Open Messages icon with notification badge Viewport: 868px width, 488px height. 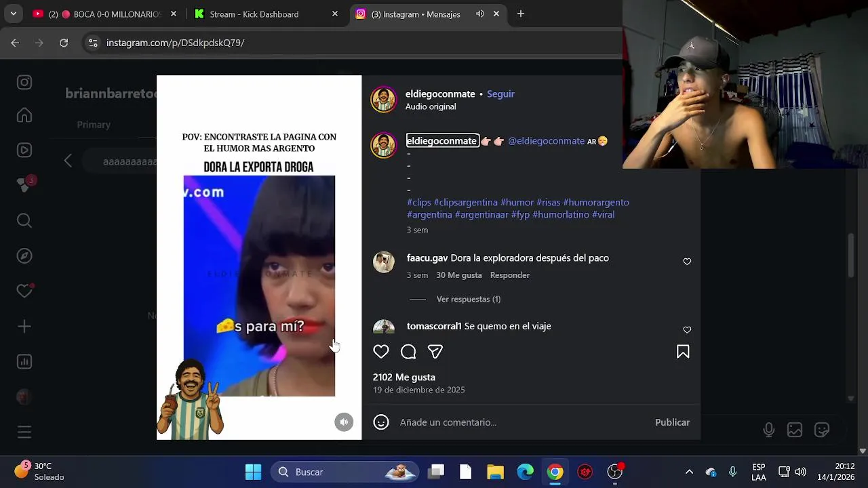(24, 184)
